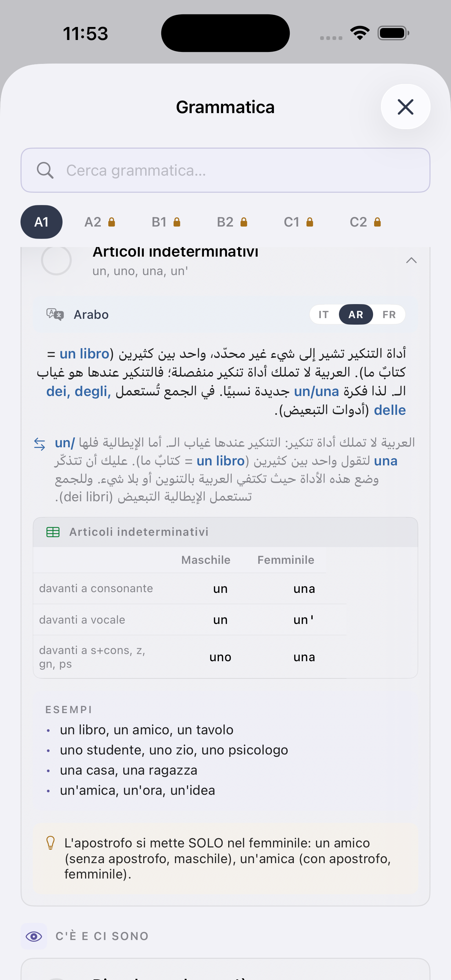Click the Cerca grammatica search field
Screen dimensions: 451x980
[x=225, y=170]
